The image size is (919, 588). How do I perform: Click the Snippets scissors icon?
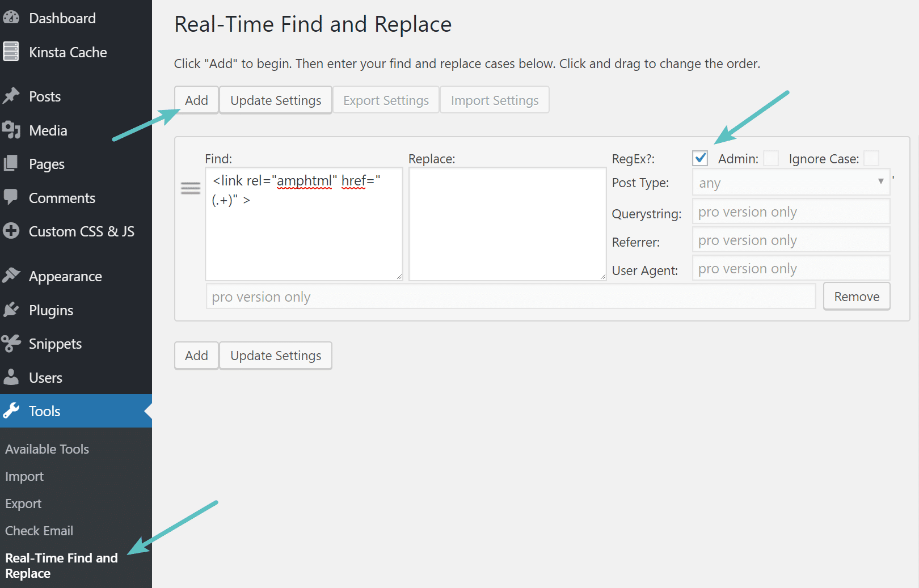[11, 343]
